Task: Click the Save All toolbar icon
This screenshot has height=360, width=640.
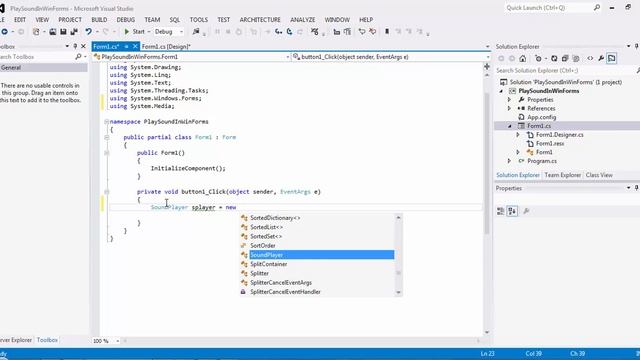Action: (74, 31)
